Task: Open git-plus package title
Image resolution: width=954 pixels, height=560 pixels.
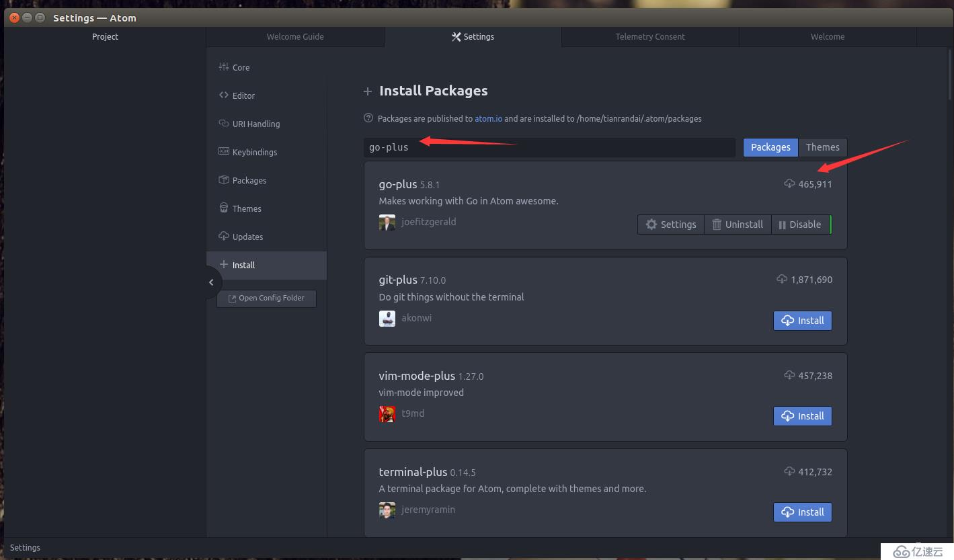Action: click(x=398, y=280)
